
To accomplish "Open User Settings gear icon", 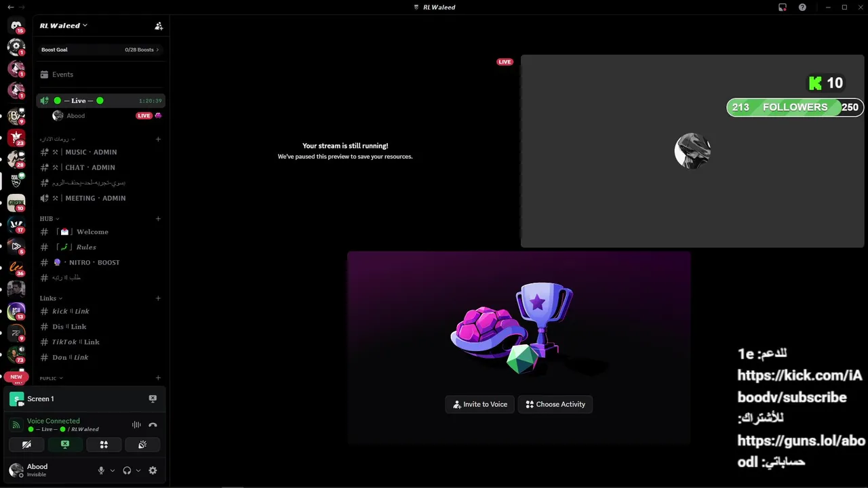I will (x=153, y=470).
